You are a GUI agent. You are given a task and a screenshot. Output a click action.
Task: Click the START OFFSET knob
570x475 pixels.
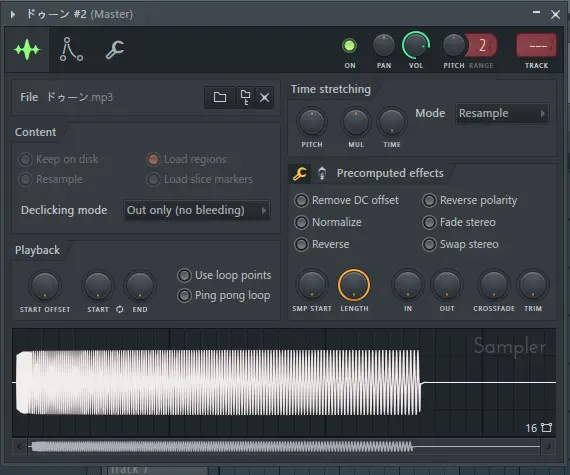[45, 286]
